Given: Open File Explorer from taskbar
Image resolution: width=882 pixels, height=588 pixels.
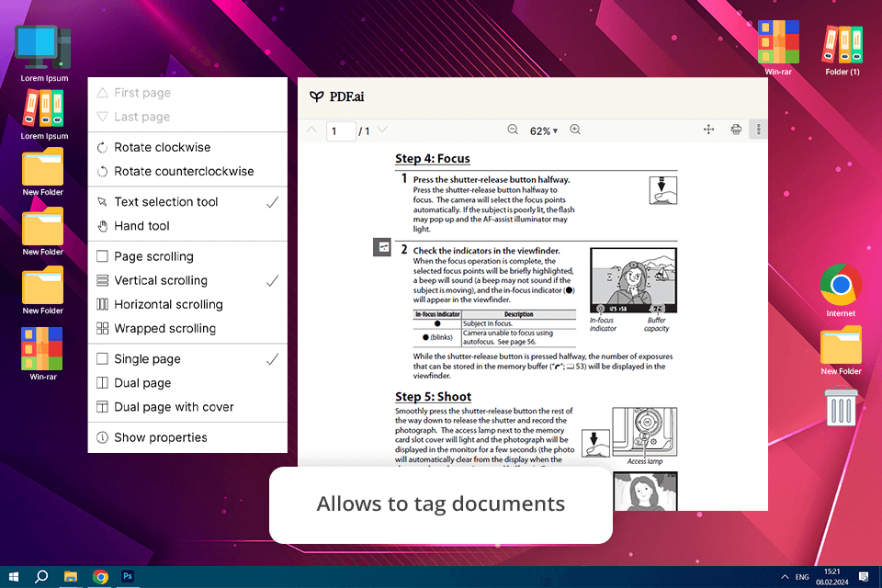Looking at the screenshot, I should [71, 577].
